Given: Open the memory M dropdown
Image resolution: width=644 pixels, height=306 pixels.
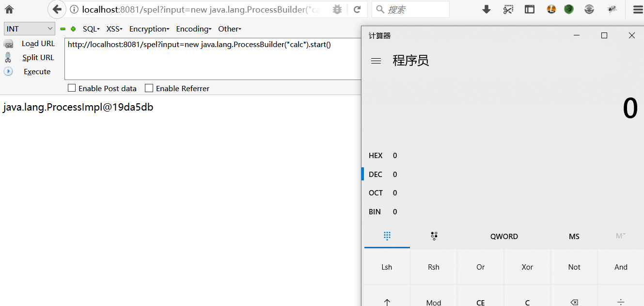Looking at the screenshot, I should pos(621,236).
